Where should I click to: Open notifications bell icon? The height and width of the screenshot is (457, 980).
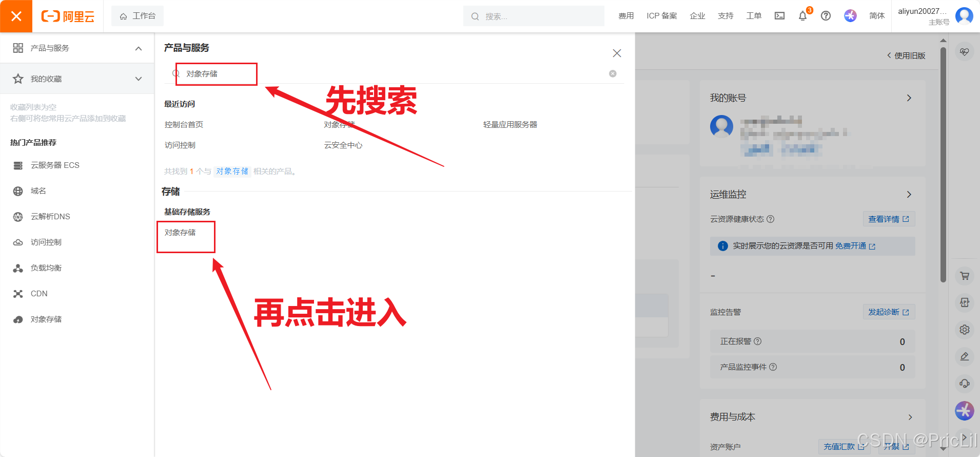803,16
